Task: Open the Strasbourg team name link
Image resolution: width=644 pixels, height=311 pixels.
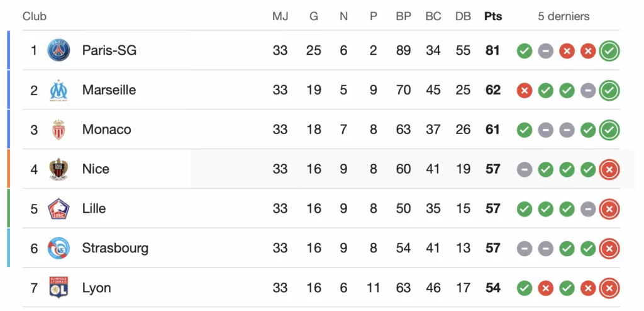Action: coord(115,248)
